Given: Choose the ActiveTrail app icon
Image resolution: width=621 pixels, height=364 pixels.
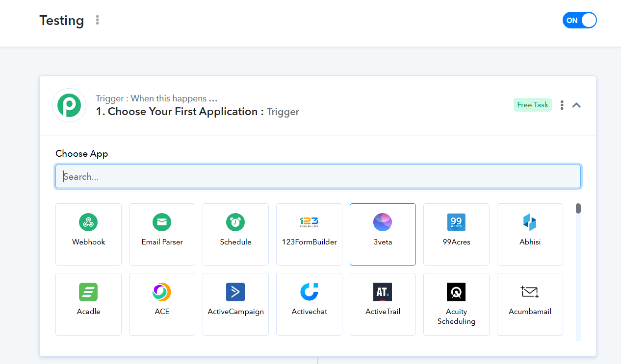Looking at the screenshot, I should [383, 292].
